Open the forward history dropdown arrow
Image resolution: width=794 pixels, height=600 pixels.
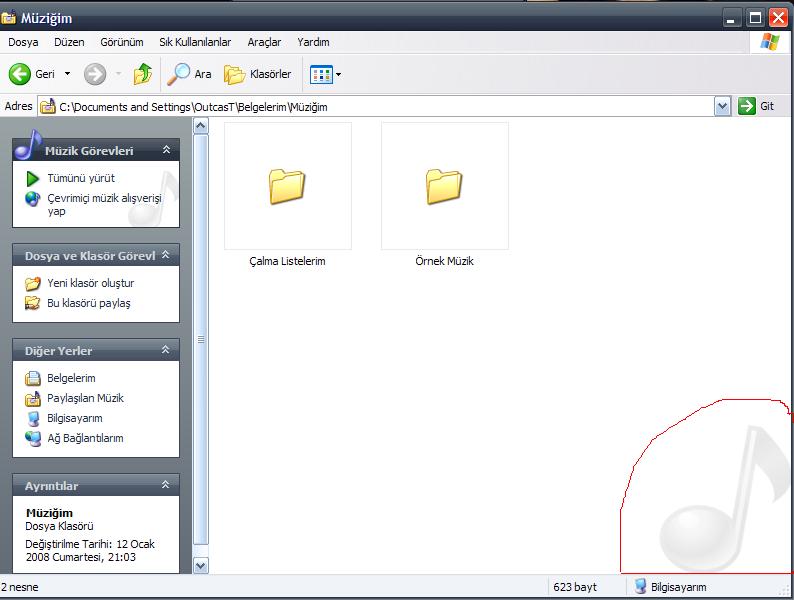tap(118, 74)
